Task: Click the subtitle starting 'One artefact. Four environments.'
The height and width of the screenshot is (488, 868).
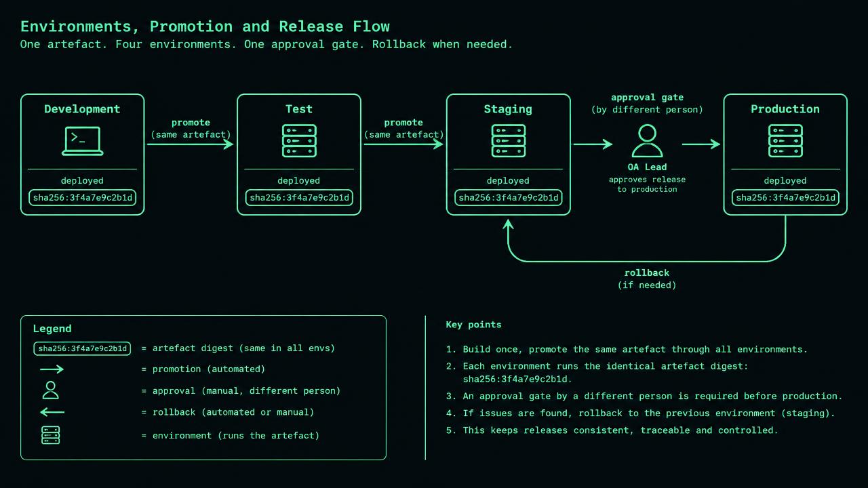Action: pyautogui.click(x=267, y=45)
